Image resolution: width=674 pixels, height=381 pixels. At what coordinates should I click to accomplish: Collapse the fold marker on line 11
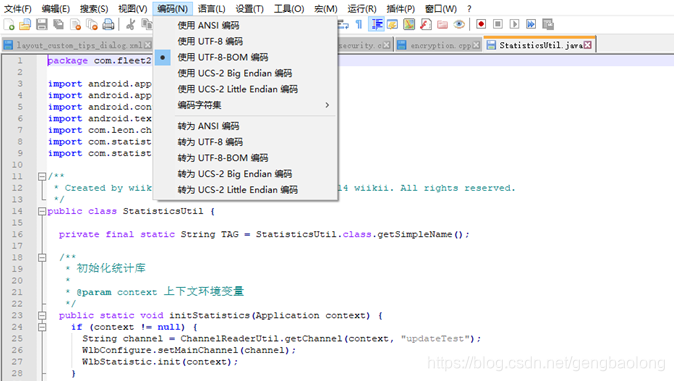point(42,176)
